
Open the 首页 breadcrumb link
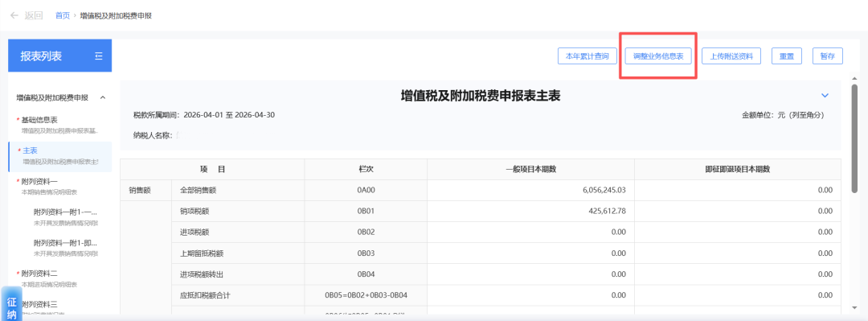(x=63, y=15)
